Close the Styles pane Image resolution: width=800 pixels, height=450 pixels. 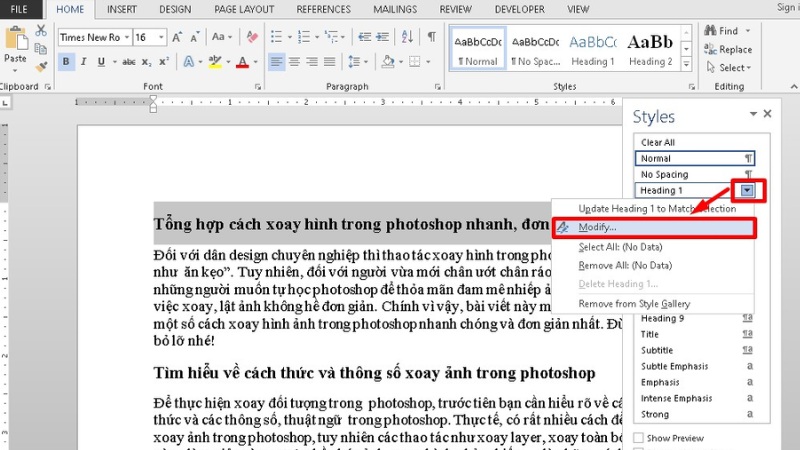coord(767,114)
